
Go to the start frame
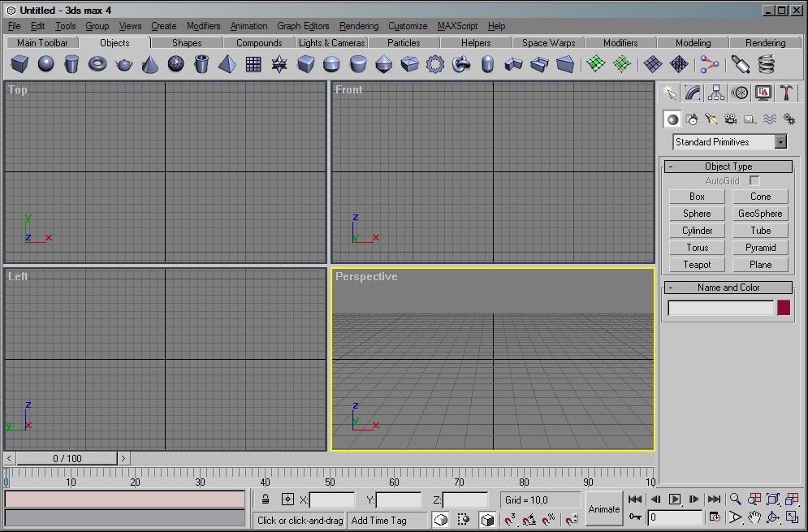coord(635,499)
